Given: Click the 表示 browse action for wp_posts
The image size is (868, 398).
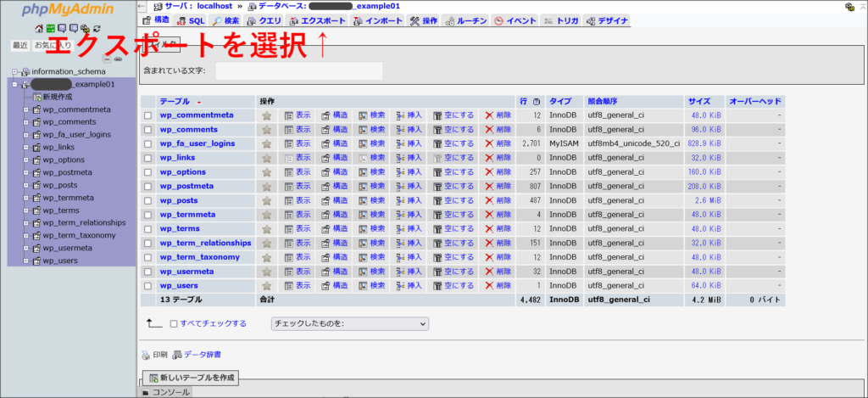Looking at the screenshot, I should pyautogui.click(x=298, y=200).
